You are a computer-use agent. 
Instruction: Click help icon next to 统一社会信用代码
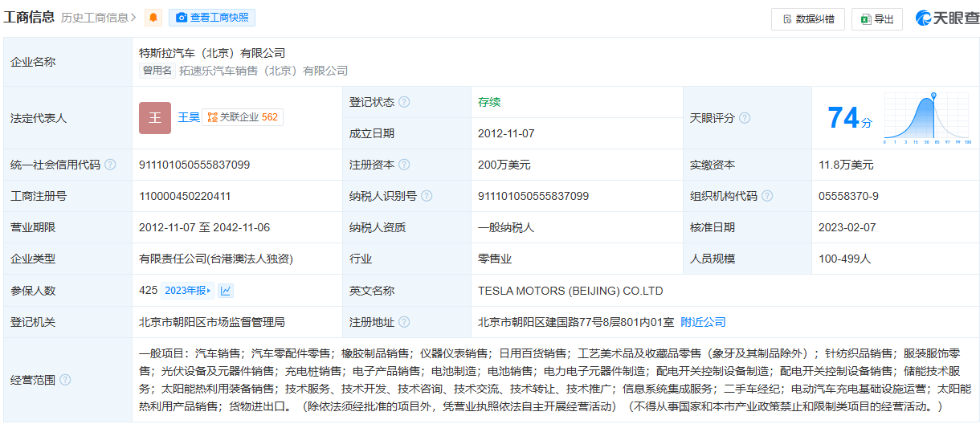pyautogui.click(x=110, y=165)
